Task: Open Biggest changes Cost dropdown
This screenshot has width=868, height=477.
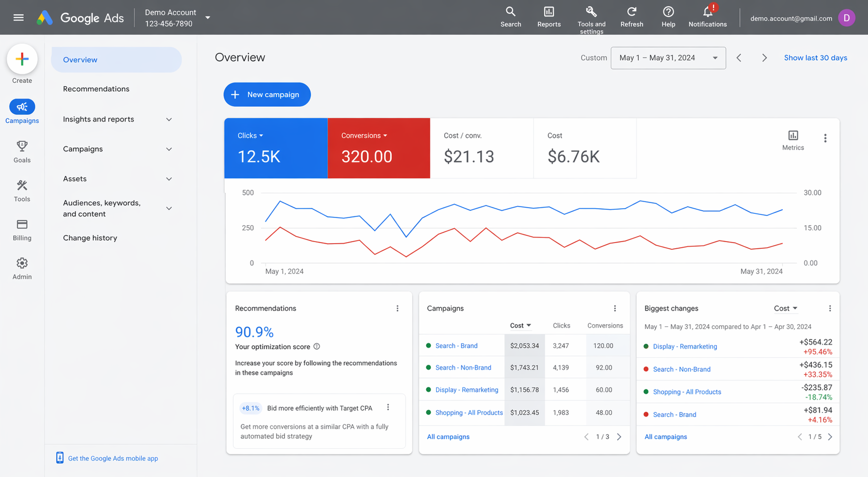Action: click(x=785, y=308)
